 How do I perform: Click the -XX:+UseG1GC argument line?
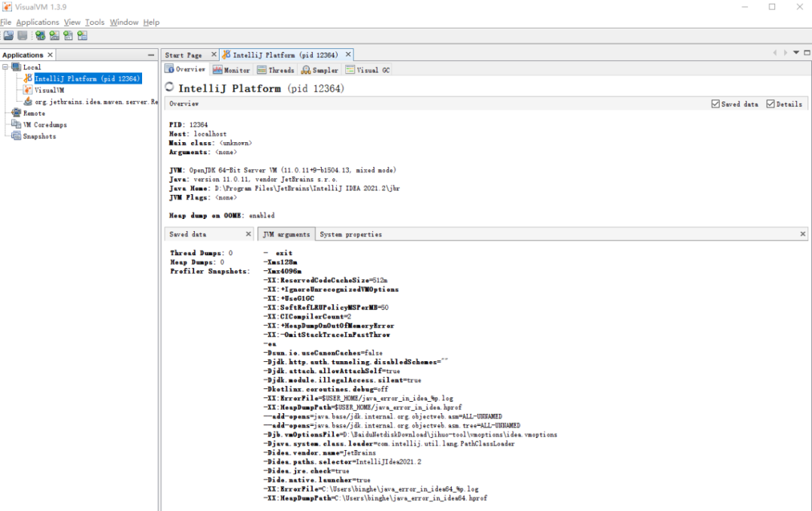[289, 299]
